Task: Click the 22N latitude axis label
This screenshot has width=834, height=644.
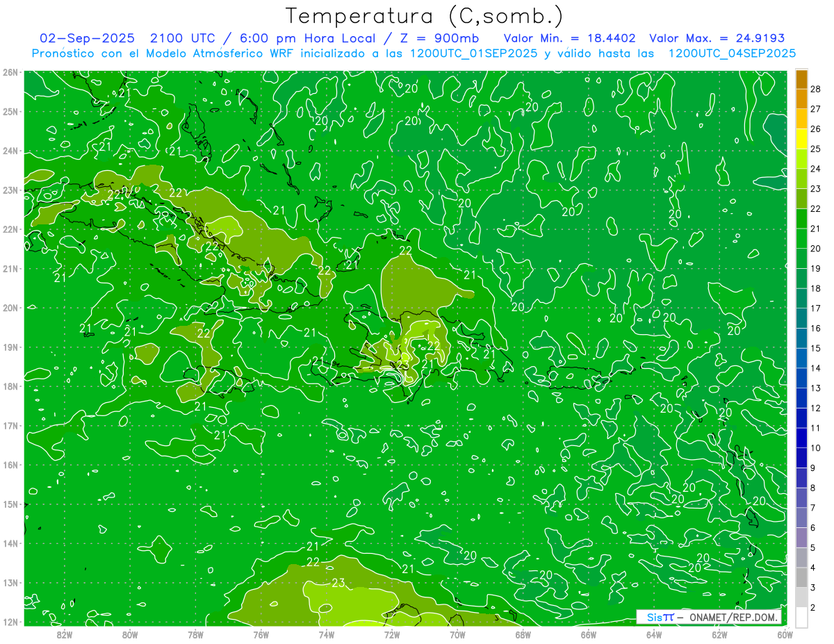Action: [10, 229]
